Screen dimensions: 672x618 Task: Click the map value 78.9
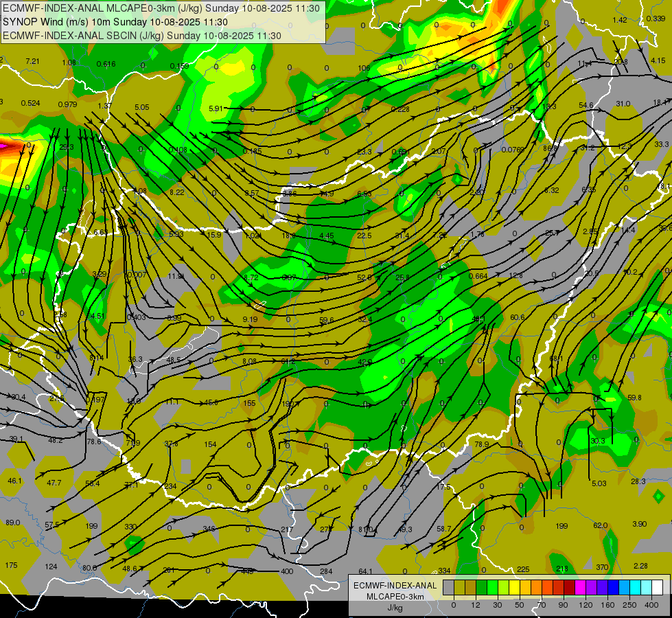coord(482,444)
